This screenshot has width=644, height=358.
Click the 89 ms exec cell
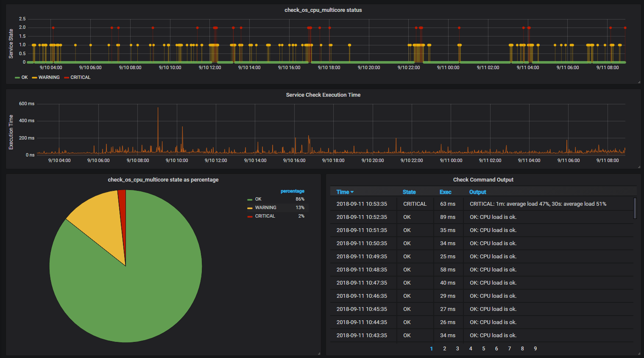[x=448, y=217]
